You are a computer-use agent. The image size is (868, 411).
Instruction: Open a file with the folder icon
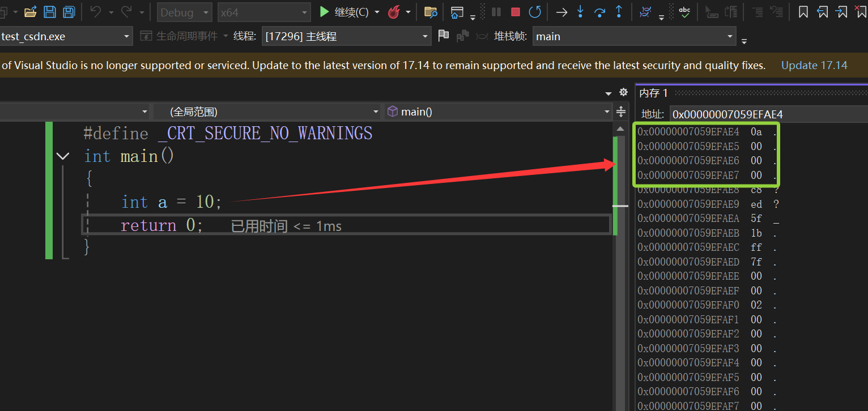click(31, 12)
